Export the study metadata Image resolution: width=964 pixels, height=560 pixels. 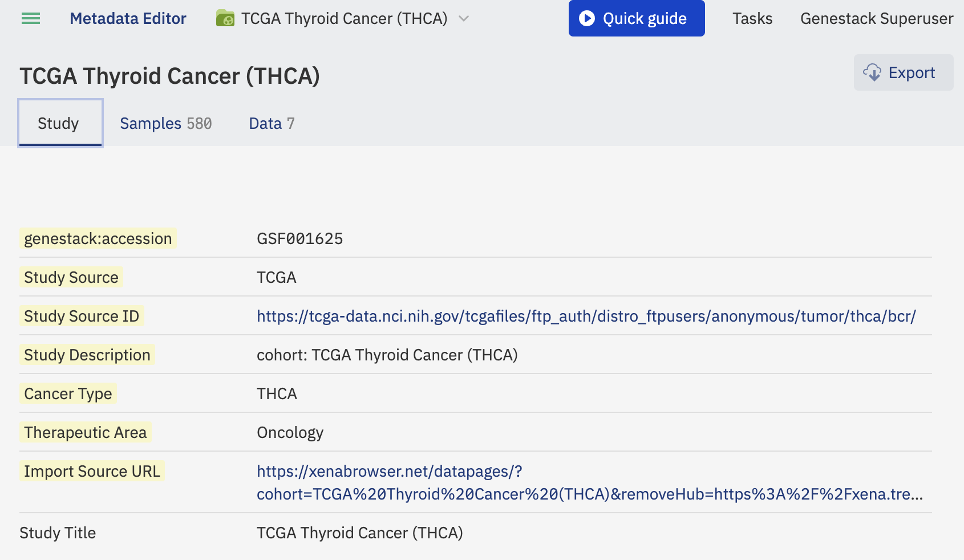pyautogui.click(x=904, y=72)
